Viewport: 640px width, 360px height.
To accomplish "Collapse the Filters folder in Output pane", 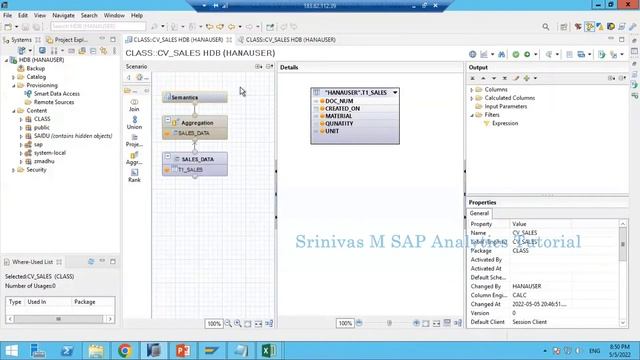I will [472, 115].
